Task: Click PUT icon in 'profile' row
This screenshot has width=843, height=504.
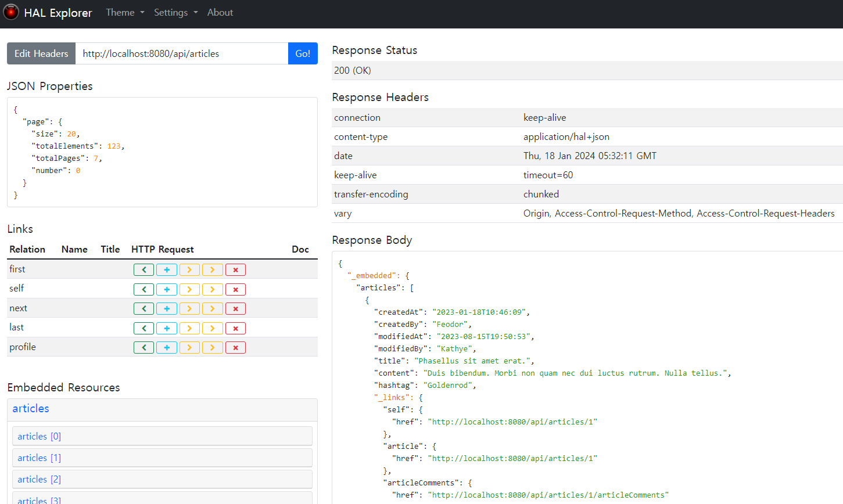Action: pyautogui.click(x=189, y=347)
